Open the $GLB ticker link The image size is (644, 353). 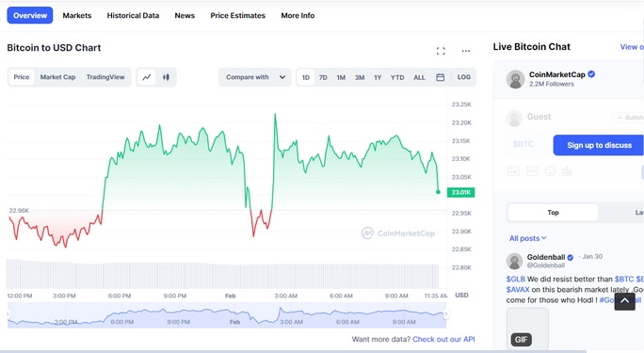point(515,280)
